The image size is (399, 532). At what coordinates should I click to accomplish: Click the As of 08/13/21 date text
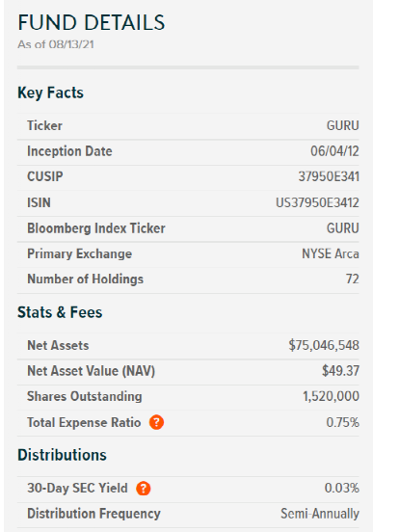click(56, 44)
